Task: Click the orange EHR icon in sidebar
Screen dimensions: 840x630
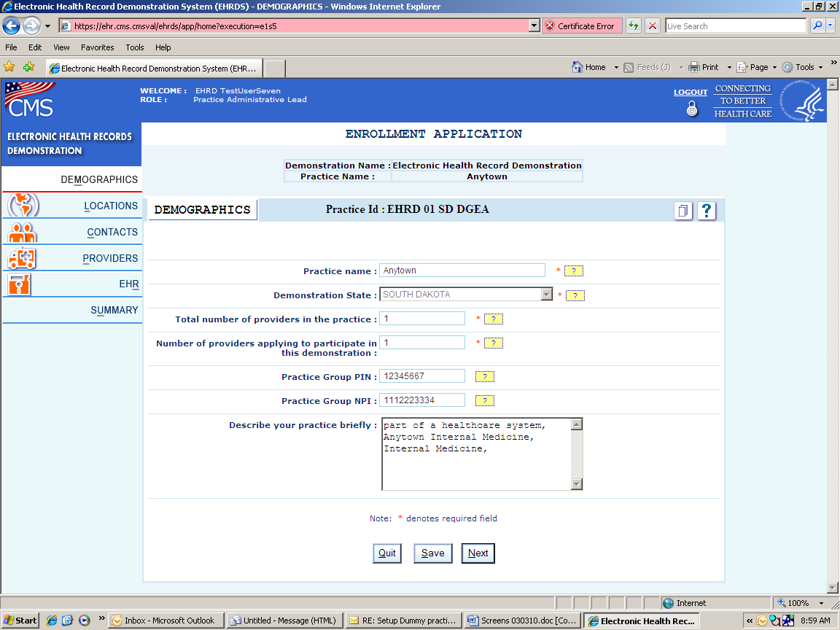Action: point(19,284)
